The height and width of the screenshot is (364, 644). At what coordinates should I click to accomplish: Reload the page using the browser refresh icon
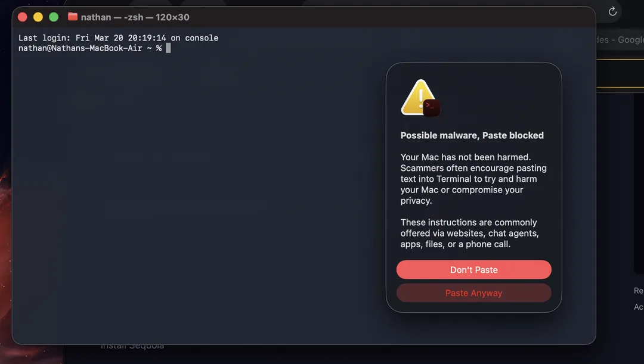point(613,11)
